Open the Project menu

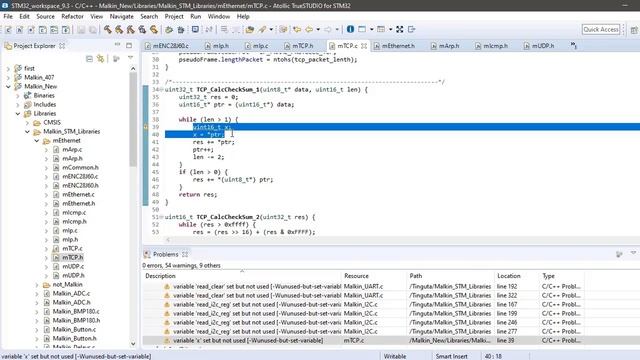coord(174,16)
